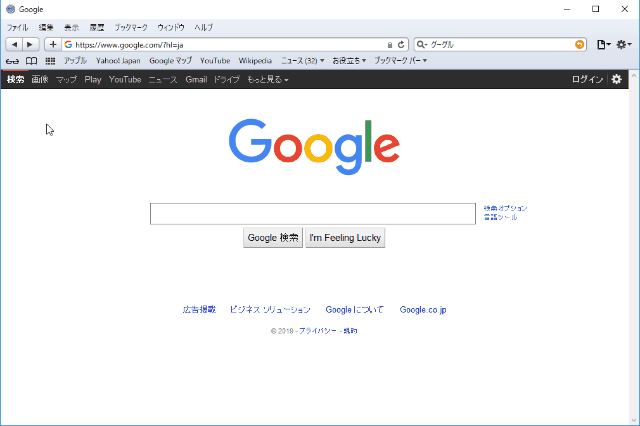
Task: Select マップ in Google's black bar
Action: [x=67, y=80]
